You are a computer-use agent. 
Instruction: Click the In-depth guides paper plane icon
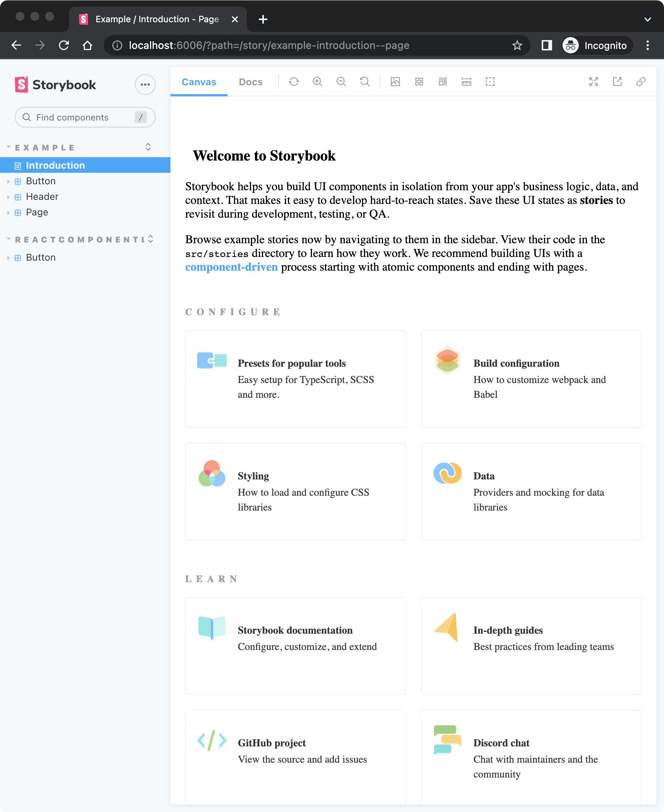[x=446, y=627]
